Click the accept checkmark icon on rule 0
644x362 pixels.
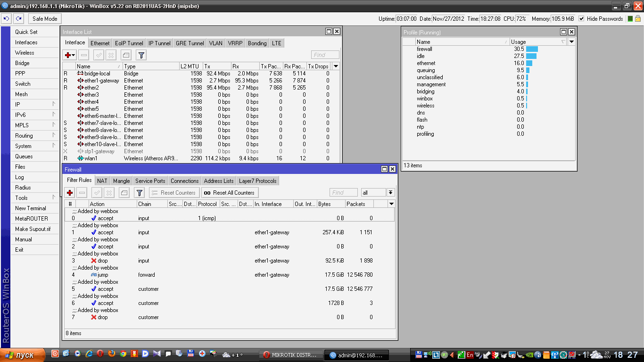94,218
